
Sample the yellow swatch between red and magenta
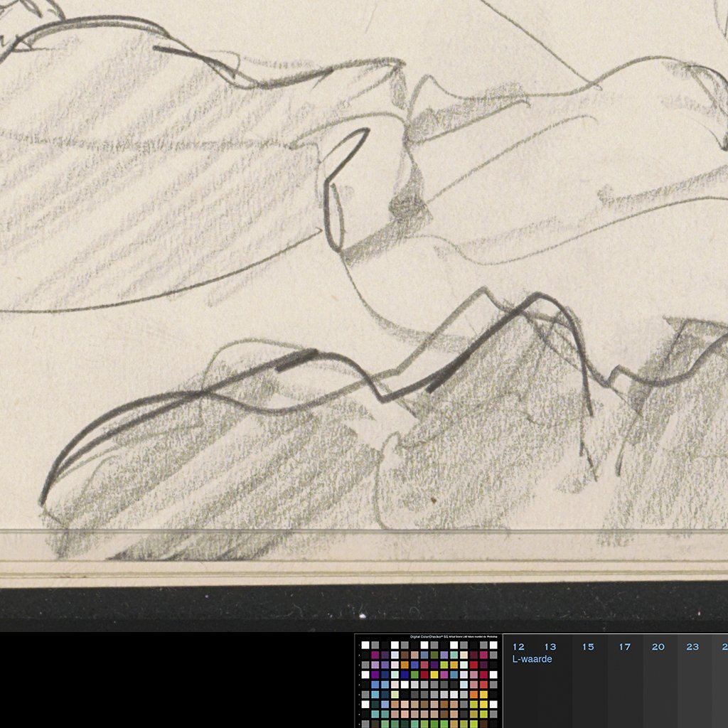pyautogui.click(x=434, y=674)
